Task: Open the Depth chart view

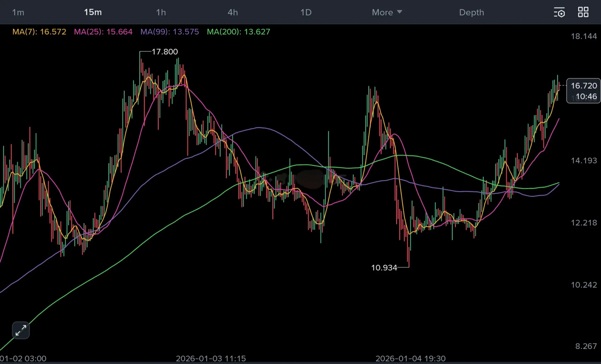Action: 471,12
